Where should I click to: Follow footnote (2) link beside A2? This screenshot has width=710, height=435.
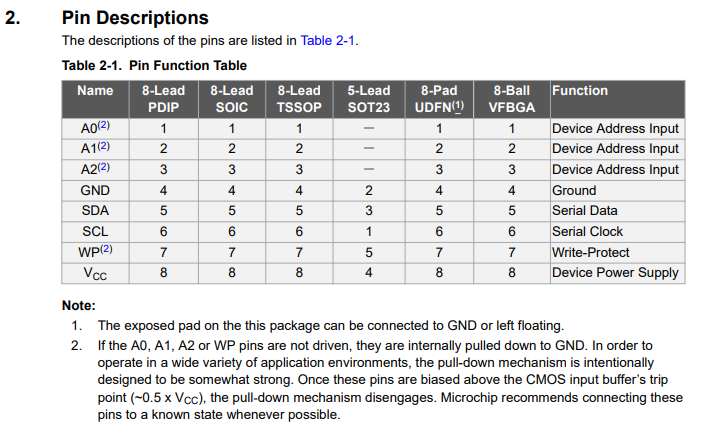point(104,167)
